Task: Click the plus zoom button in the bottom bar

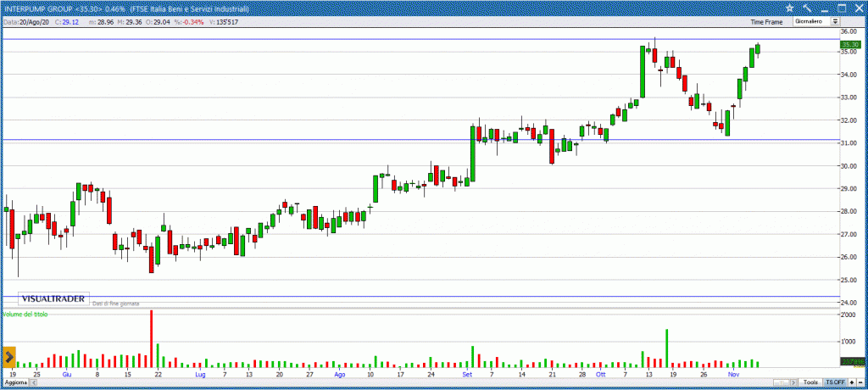Action: point(851,382)
